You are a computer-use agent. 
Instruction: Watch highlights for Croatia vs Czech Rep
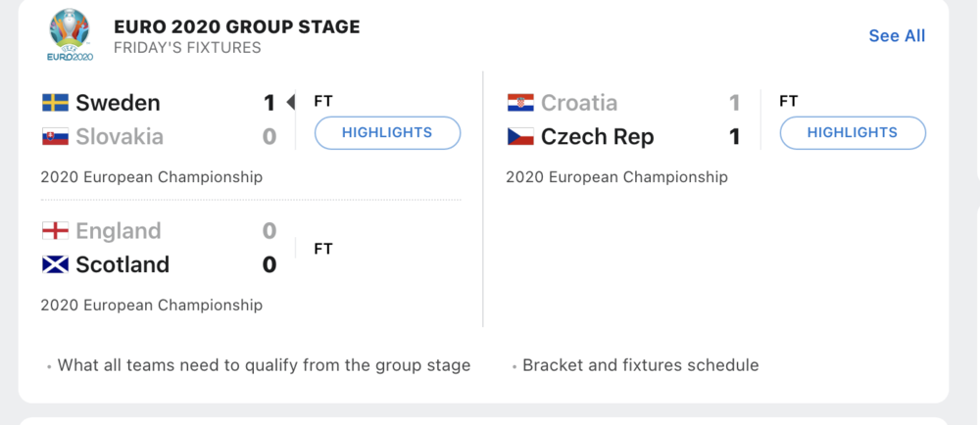pos(853,132)
